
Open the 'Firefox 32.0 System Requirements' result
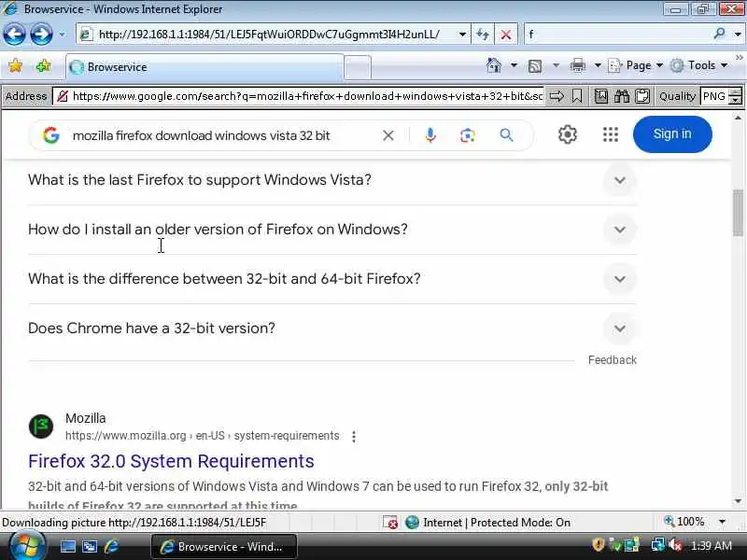pos(171,461)
